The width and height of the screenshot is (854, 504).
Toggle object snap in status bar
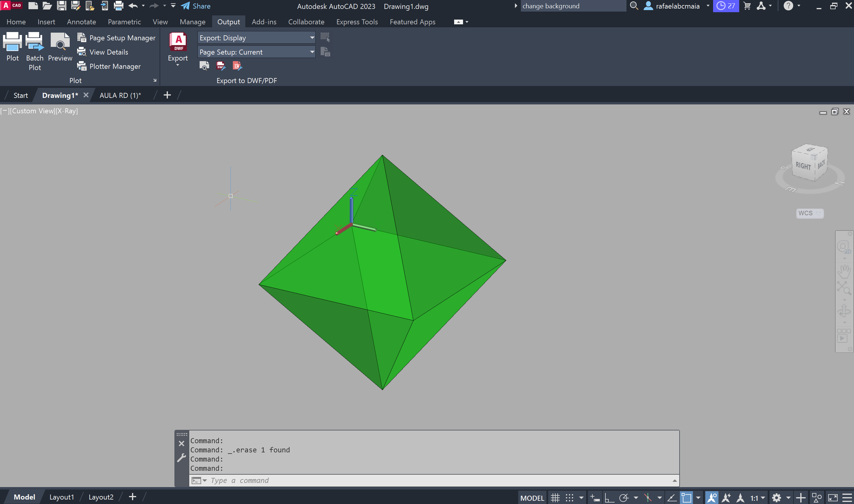(x=686, y=498)
